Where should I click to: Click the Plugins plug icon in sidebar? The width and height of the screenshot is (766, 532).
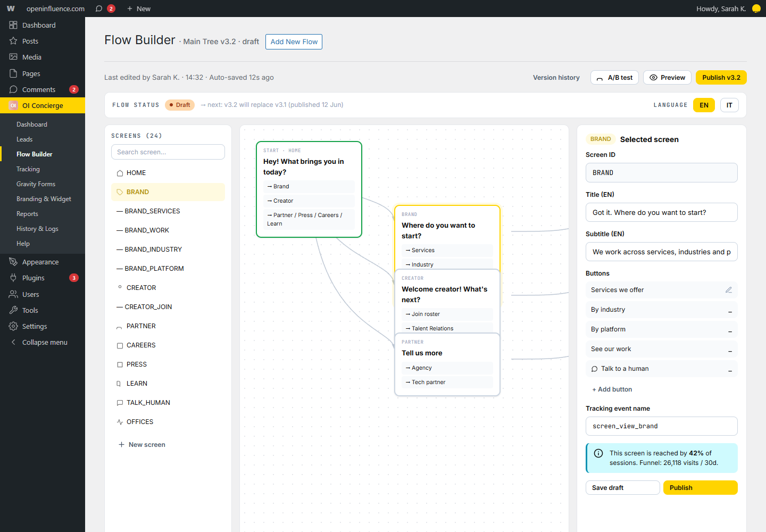[x=13, y=278]
